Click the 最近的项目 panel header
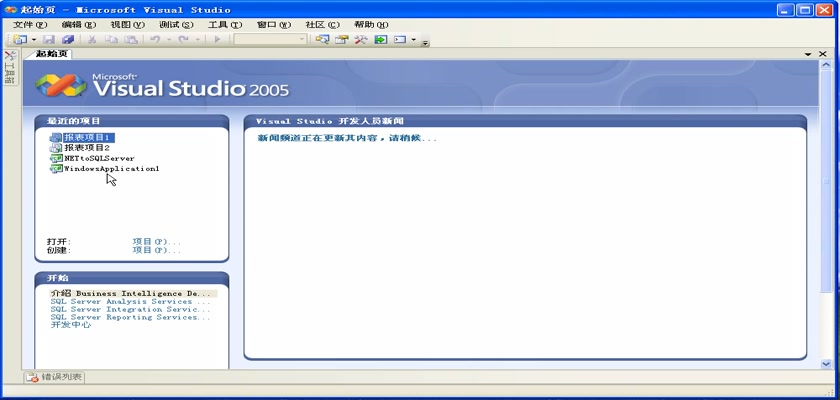This screenshot has height=400, width=840. pyautogui.click(x=132, y=121)
